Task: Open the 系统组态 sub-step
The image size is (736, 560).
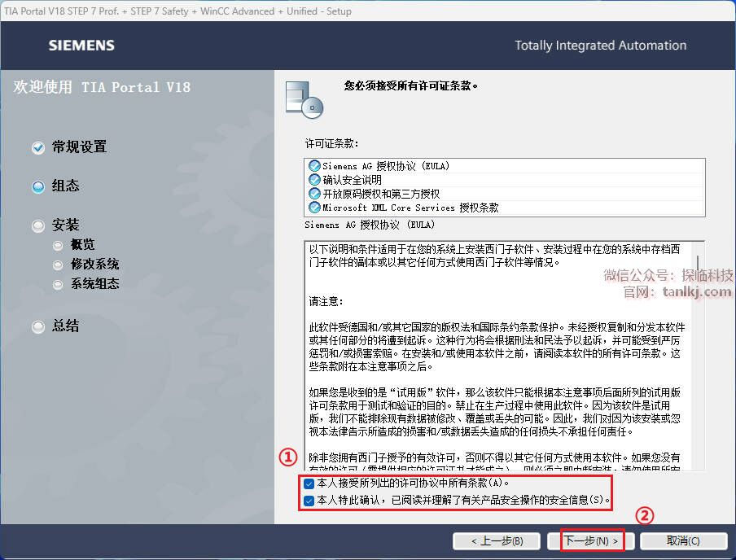Action: click(x=94, y=284)
